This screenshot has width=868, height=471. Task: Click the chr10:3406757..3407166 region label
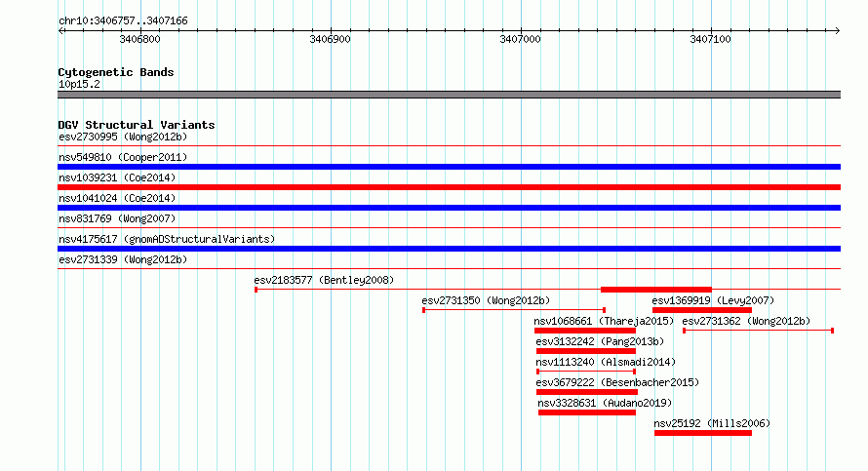point(123,21)
